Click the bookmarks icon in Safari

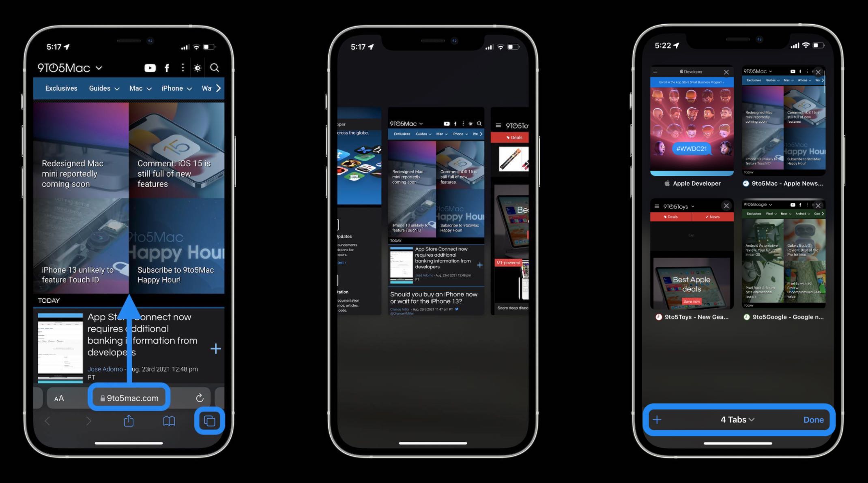point(169,421)
